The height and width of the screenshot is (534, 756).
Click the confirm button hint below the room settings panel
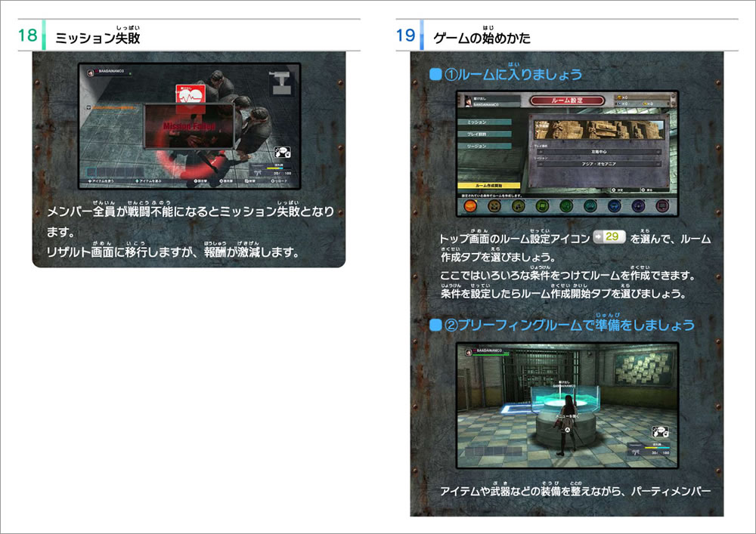click(618, 190)
